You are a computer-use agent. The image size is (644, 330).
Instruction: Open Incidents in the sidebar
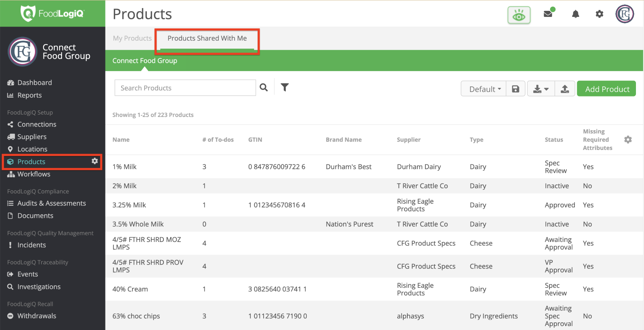point(31,245)
